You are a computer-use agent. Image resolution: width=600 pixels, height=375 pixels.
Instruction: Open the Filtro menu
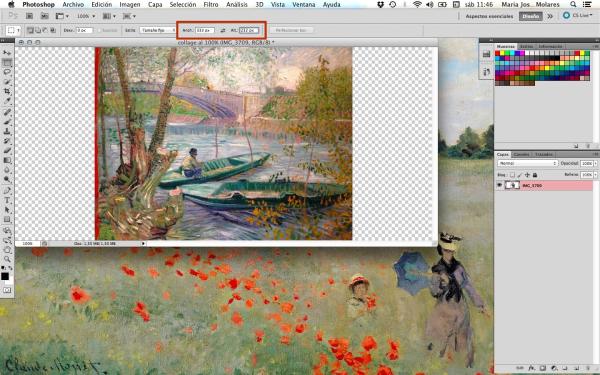(211, 5)
